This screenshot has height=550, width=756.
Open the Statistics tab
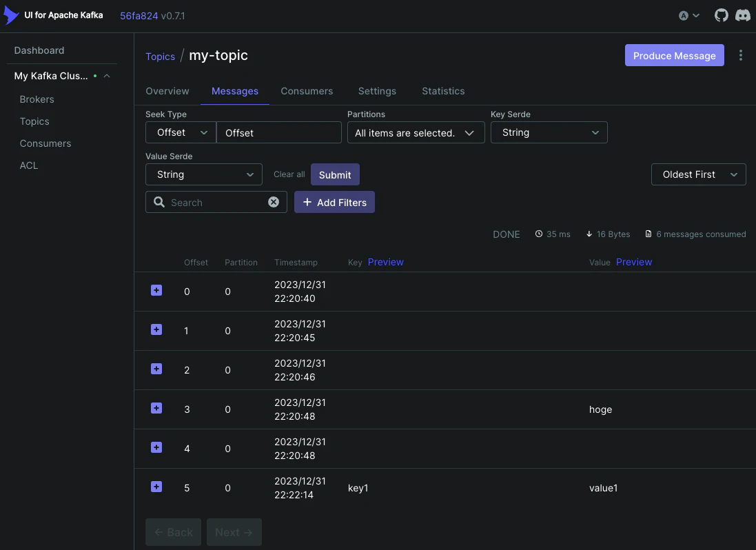443,91
